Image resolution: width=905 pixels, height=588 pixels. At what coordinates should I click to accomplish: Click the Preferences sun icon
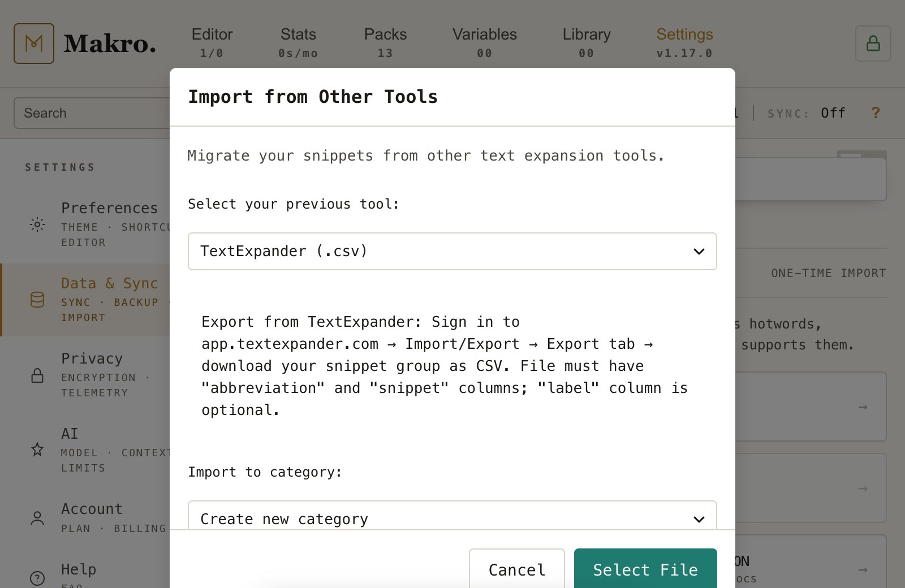(x=37, y=224)
